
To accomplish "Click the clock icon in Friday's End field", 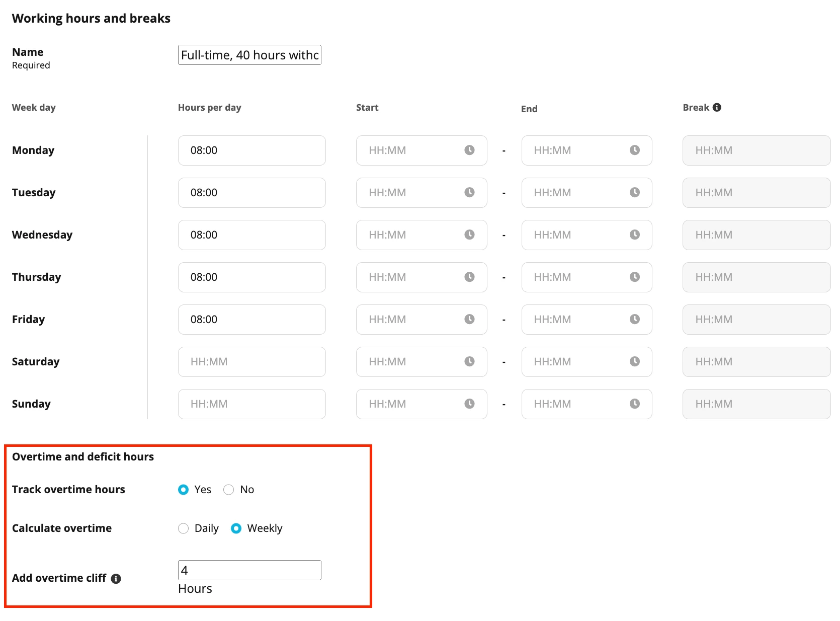I will click(635, 319).
